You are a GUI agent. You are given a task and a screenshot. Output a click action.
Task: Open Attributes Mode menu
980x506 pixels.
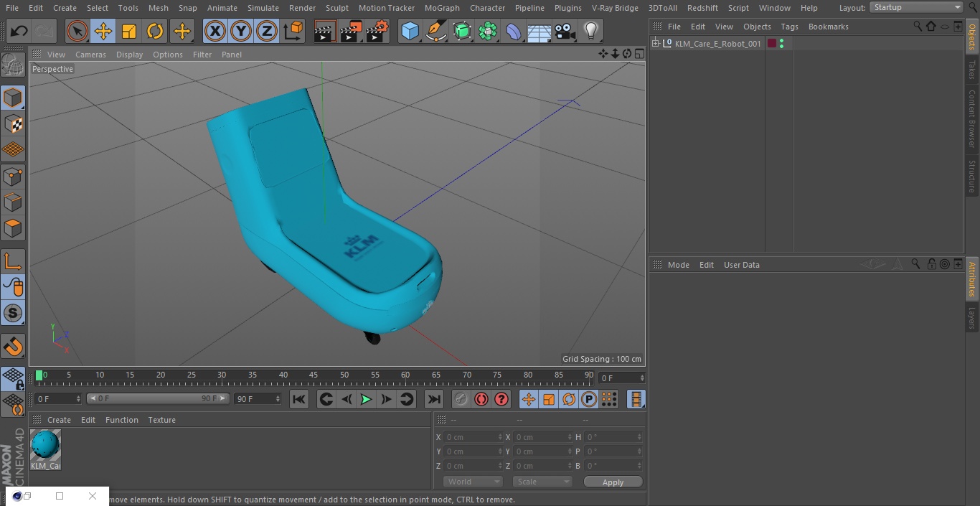coord(678,265)
